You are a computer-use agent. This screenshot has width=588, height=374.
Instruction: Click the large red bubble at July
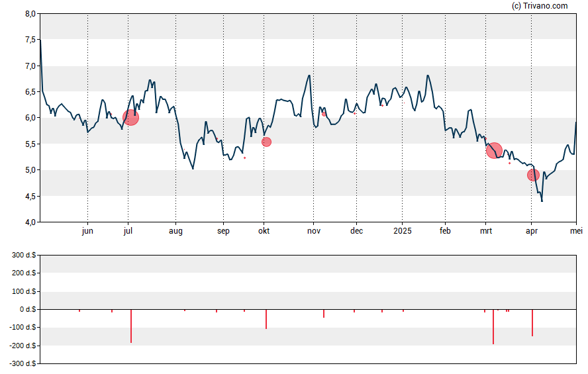tap(131, 118)
